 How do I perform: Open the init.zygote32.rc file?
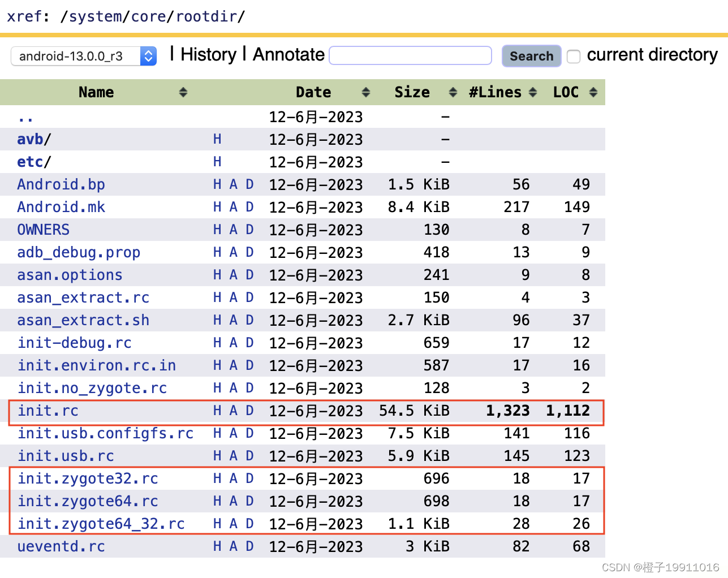(88, 478)
